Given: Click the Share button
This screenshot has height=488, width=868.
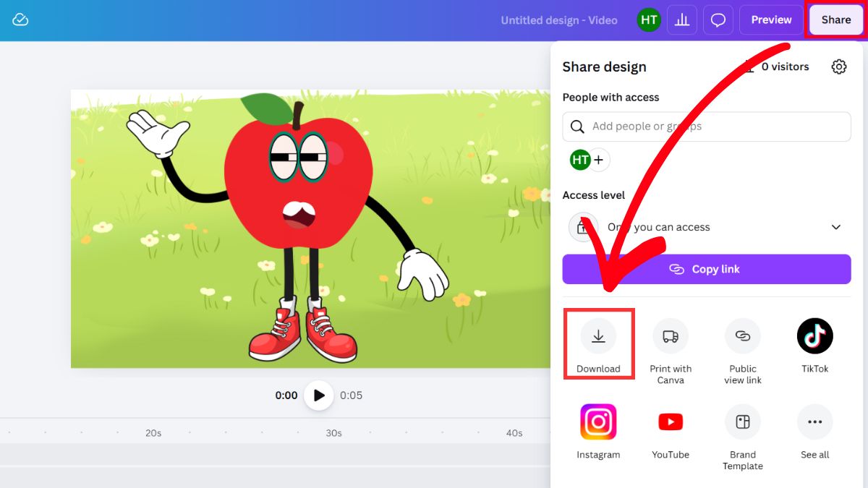Looking at the screenshot, I should 835,20.
